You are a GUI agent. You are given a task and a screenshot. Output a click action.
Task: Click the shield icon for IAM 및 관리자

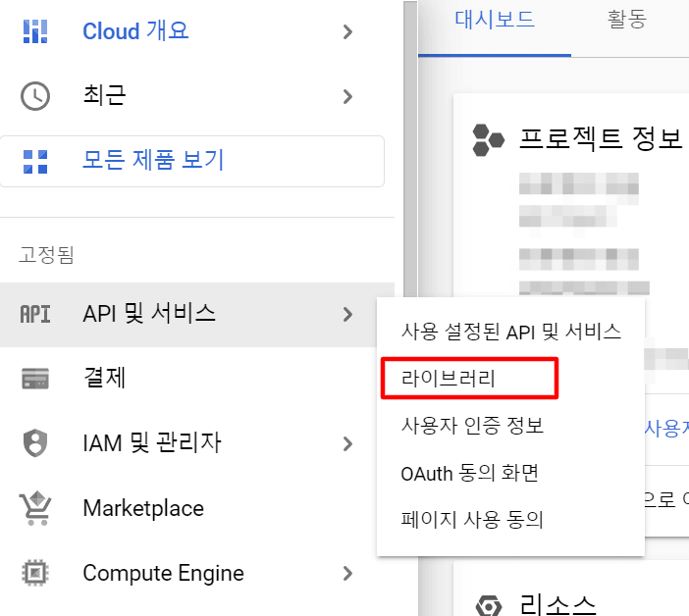click(35, 443)
